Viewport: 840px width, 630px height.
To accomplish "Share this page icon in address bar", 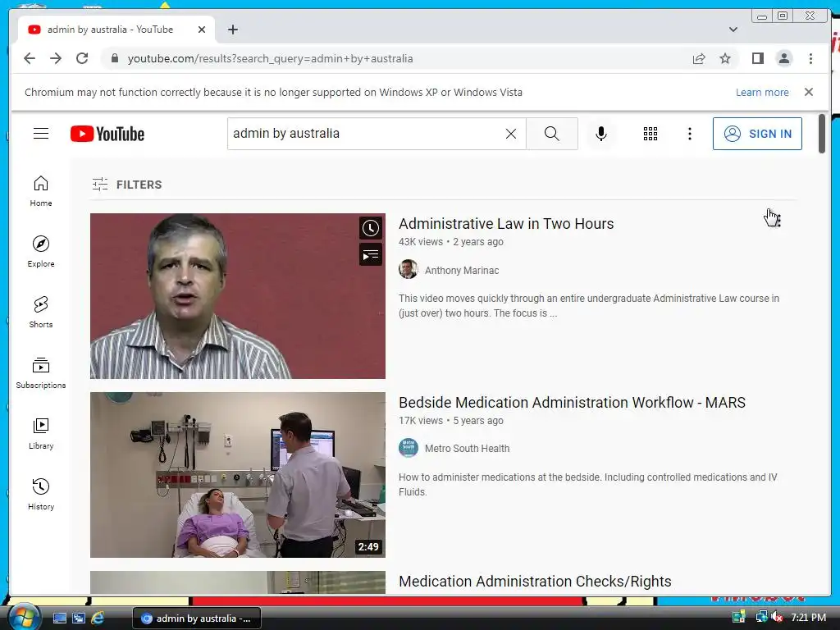I will click(699, 59).
